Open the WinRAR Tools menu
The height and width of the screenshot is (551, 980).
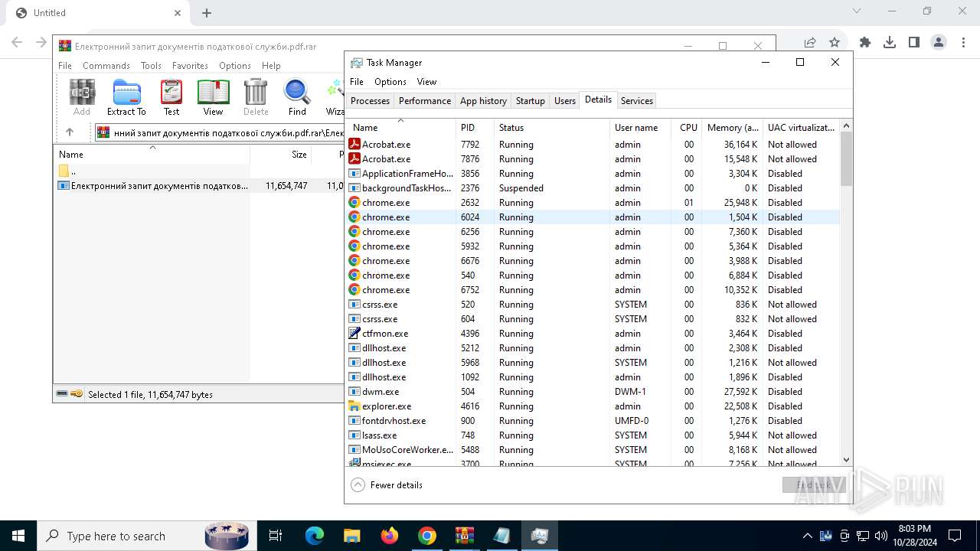(x=151, y=66)
